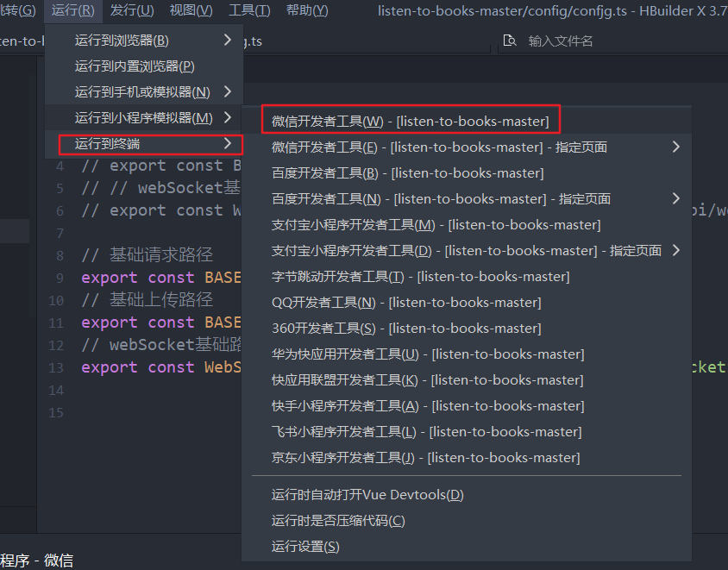Click the WebS export on line 13
Image resolution: width=728 pixels, height=570 pixels.
point(223,367)
